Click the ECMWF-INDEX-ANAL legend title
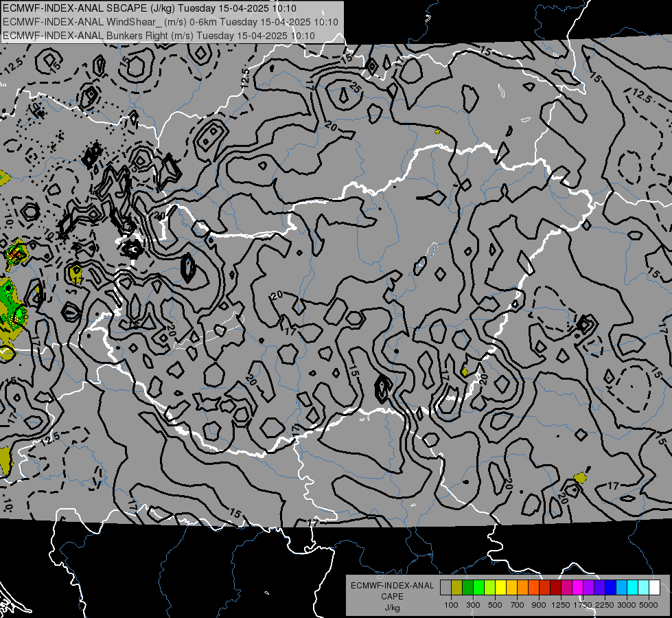 click(392, 586)
